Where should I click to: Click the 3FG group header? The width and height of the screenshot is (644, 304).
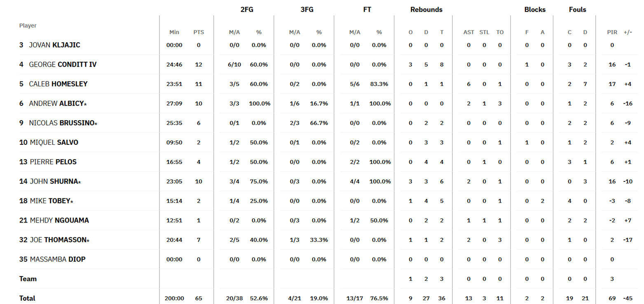pos(307,9)
